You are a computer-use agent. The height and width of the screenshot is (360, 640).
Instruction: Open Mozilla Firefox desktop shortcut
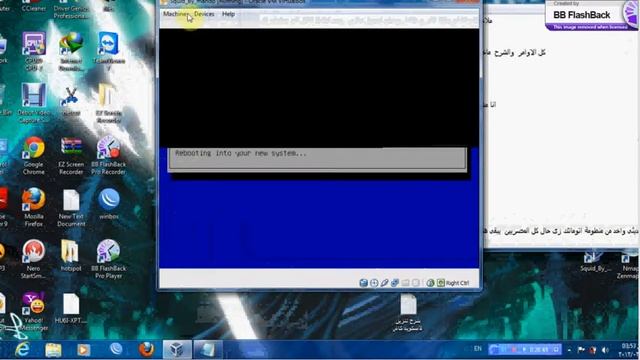(x=34, y=207)
